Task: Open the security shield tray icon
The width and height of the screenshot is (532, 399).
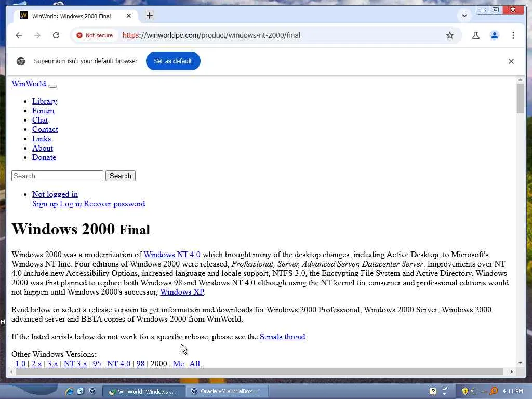Action: [465, 391]
